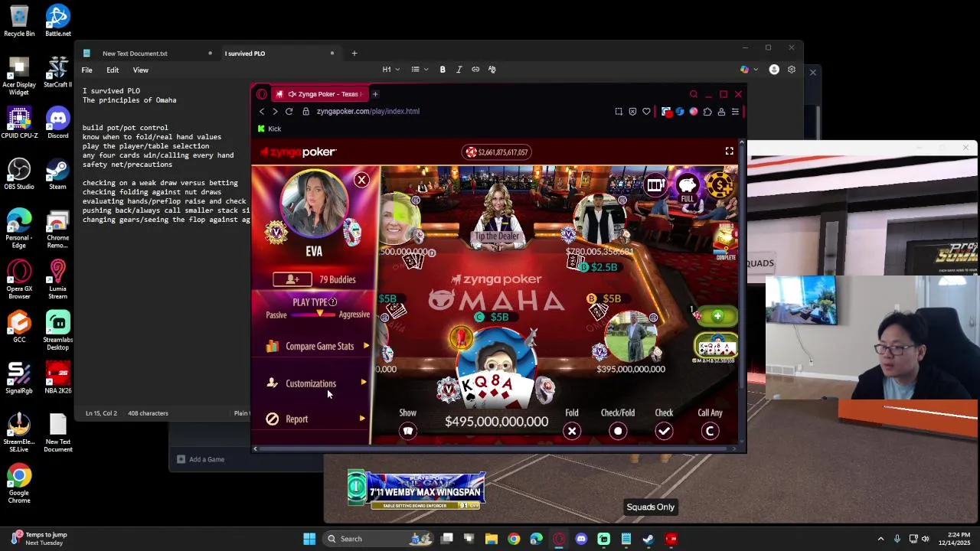
Task: Toggle the Call Any pre-action button
Action: coord(710,432)
